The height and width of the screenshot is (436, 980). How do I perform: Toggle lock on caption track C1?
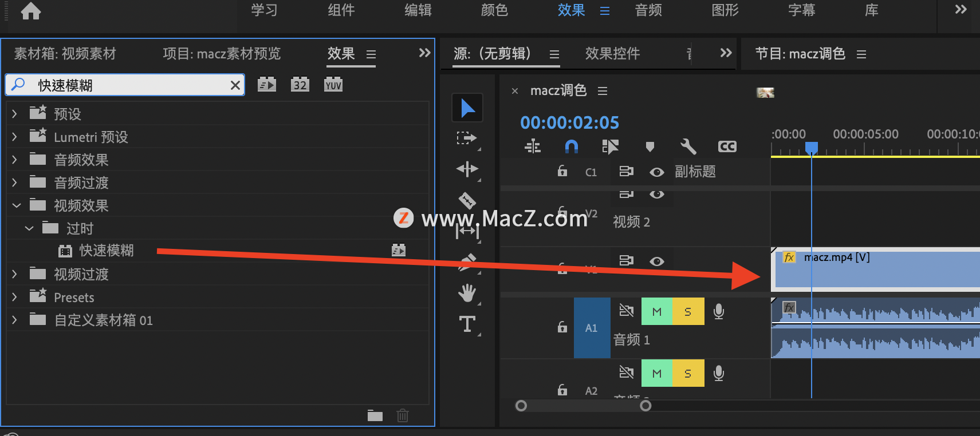(x=562, y=171)
